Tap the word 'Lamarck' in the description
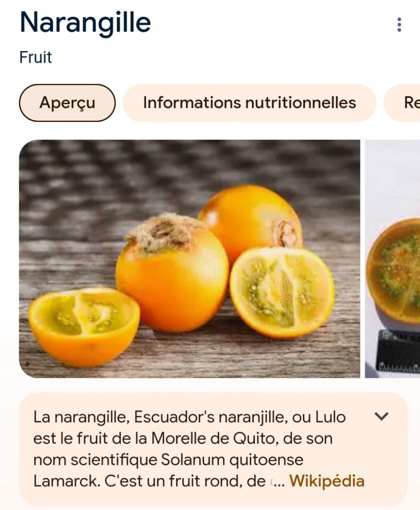 66,481
